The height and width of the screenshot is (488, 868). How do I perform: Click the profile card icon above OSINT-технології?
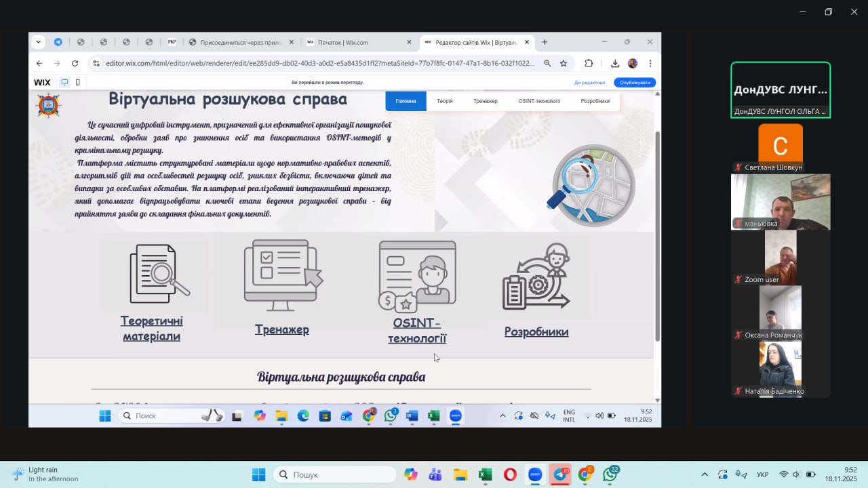tap(417, 275)
